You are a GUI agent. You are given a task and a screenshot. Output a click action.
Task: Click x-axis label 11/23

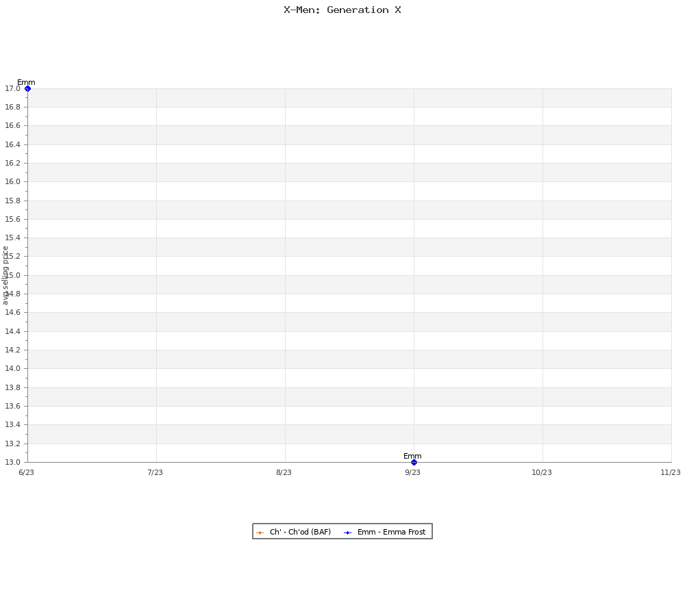pyautogui.click(x=671, y=472)
